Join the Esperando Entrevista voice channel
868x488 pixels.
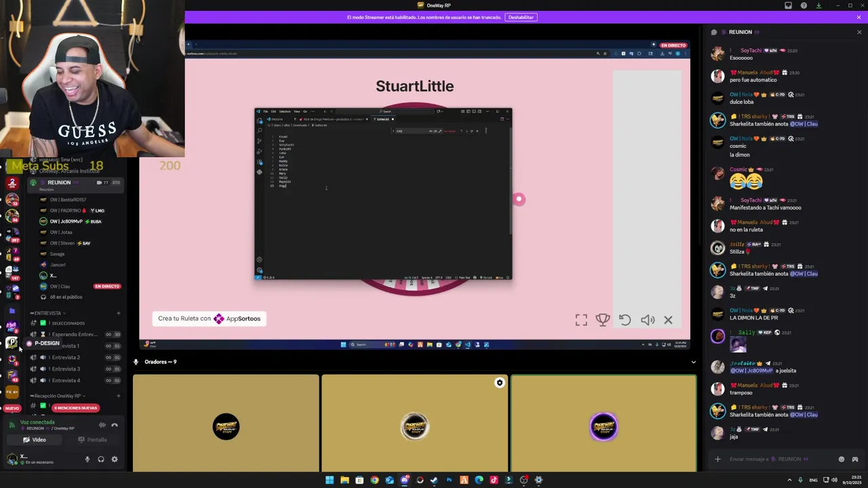[x=75, y=334]
